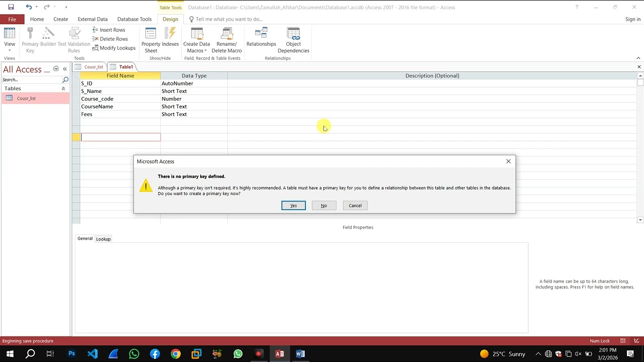The height and width of the screenshot is (362, 644).
Task: Click the Undo arrow icon
Action: [x=29, y=7]
